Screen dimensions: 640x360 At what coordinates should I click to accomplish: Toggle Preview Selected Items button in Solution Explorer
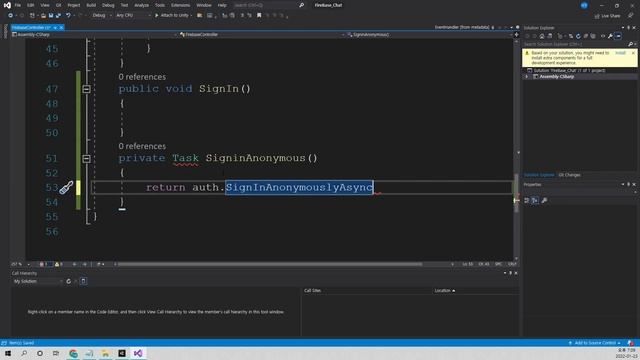pos(618,36)
